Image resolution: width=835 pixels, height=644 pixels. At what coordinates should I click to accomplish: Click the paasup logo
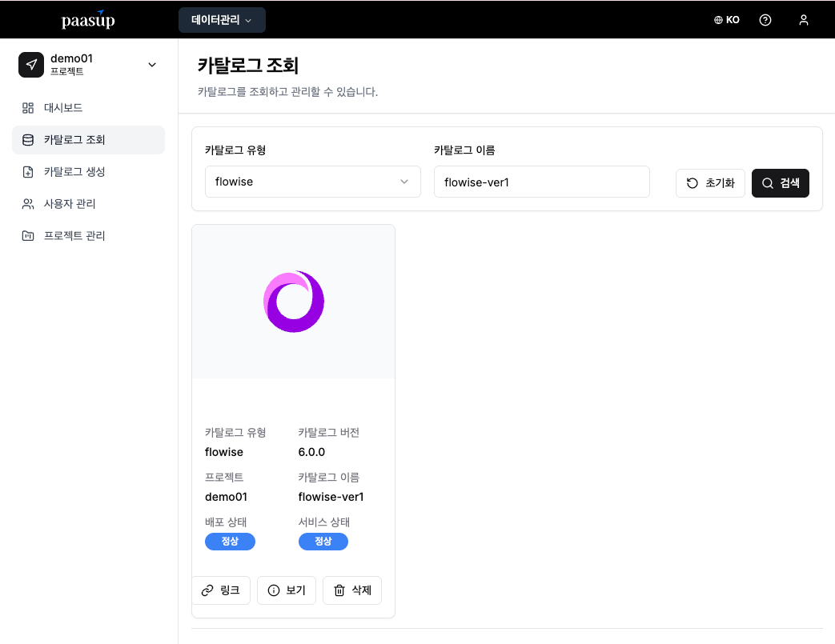coord(88,20)
